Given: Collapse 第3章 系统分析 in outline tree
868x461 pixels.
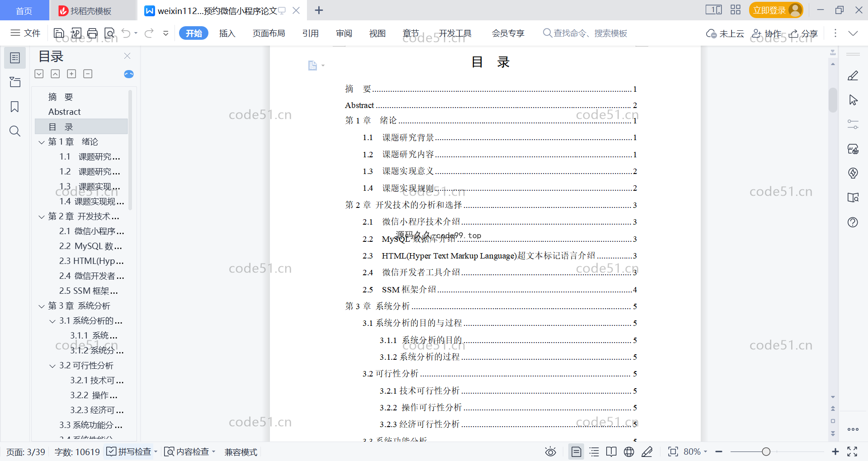Looking at the screenshot, I should (x=42, y=306).
